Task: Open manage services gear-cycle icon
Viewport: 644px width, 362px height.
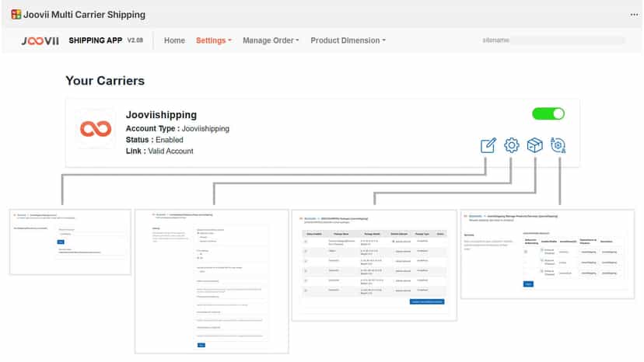Action: click(558, 145)
